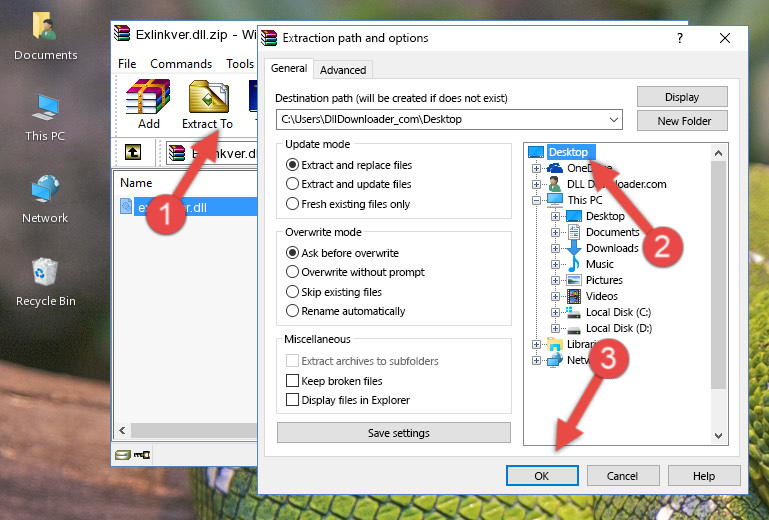Collapse the This PC tree node
This screenshot has height=520, width=769.
click(x=536, y=200)
